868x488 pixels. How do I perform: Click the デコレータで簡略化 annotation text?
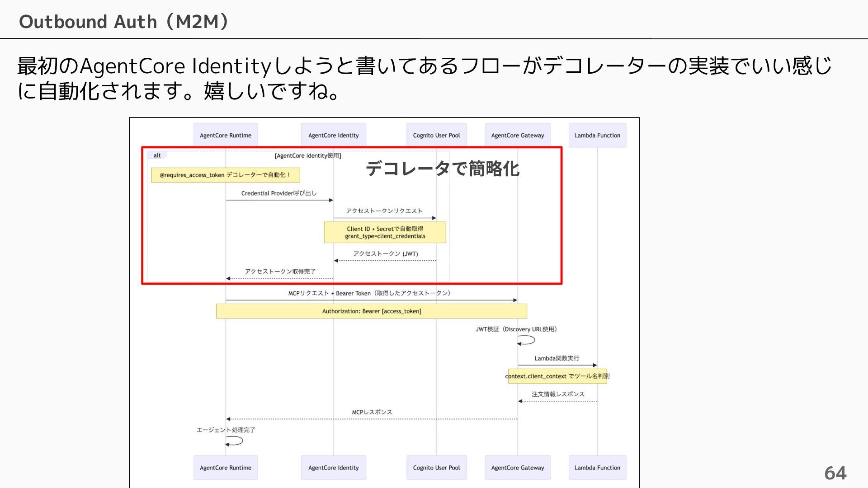(442, 169)
